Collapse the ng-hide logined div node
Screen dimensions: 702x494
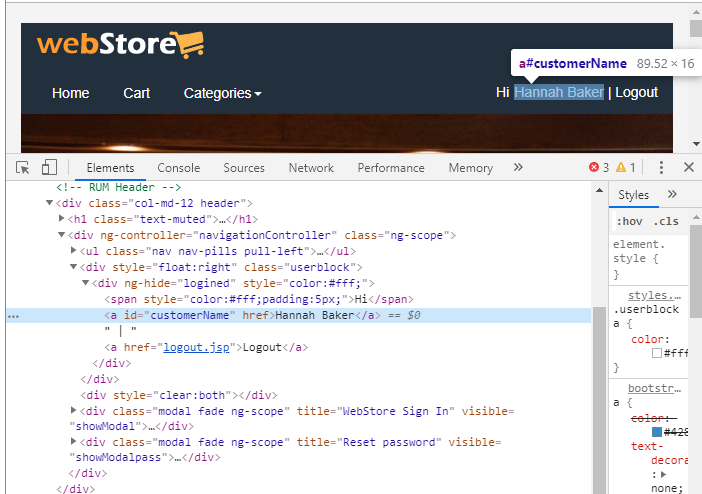[86, 283]
